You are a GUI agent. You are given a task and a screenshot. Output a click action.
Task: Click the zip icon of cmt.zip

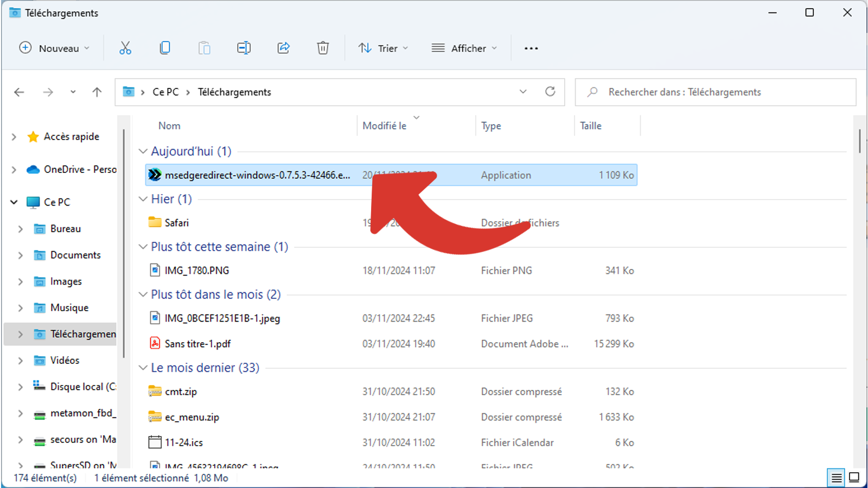pos(155,391)
